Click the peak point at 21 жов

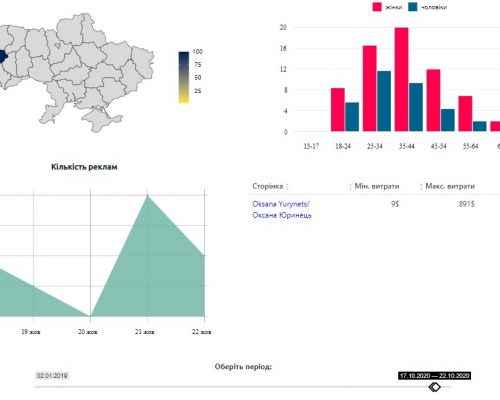pos(147,196)
